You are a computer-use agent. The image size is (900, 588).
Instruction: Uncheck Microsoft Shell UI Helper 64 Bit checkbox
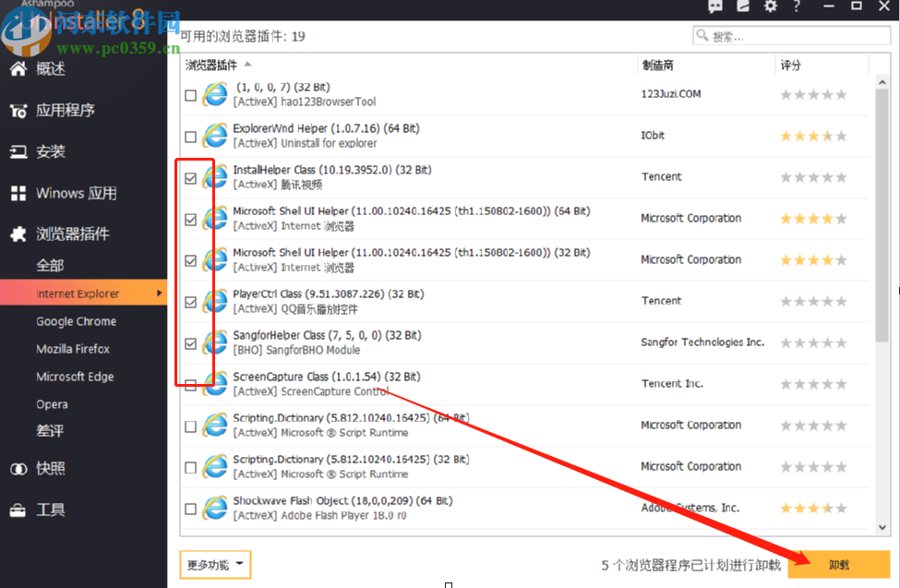(190, 220)
